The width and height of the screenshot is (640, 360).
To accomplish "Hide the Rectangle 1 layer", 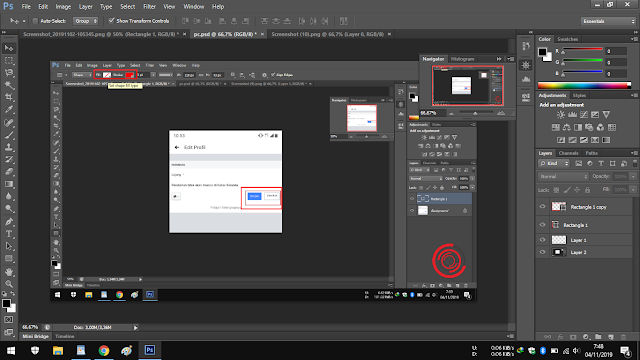I will tap(542, 225).
